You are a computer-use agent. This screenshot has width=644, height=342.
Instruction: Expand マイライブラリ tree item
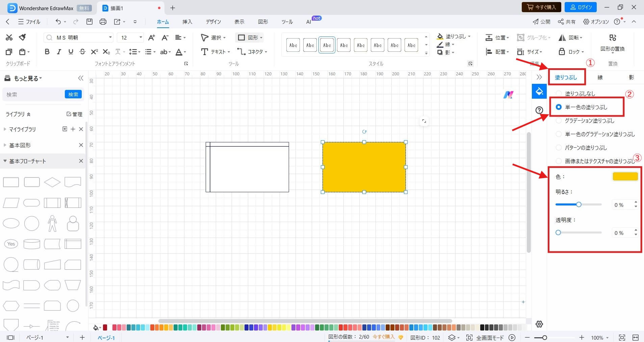tap(5, 129)
